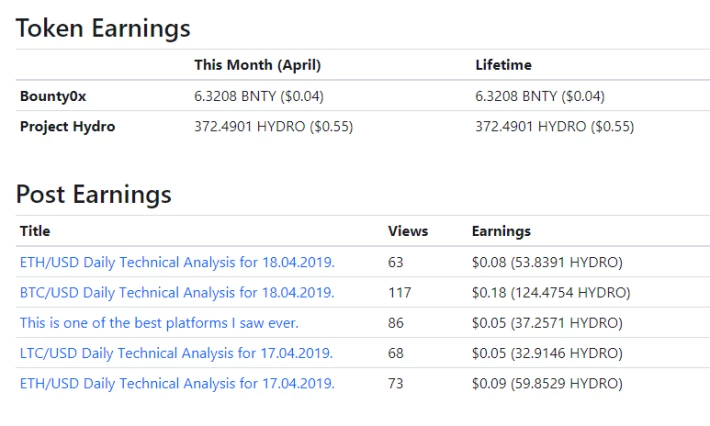Click the Lifetime column header
Viewport: 710px width, 426px height.
pos(504,65)
